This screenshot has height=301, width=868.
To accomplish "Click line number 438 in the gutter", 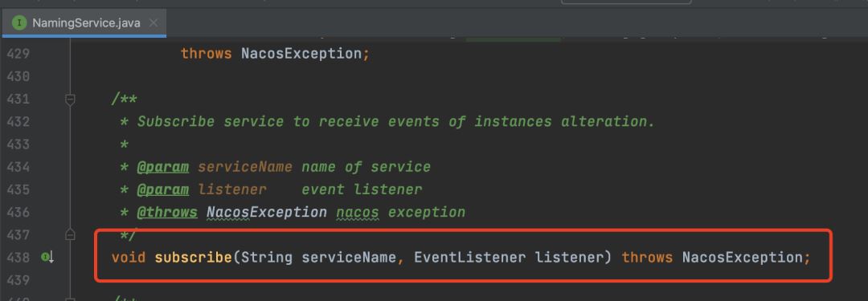I will pyautogui.click(x=18, y=258).
